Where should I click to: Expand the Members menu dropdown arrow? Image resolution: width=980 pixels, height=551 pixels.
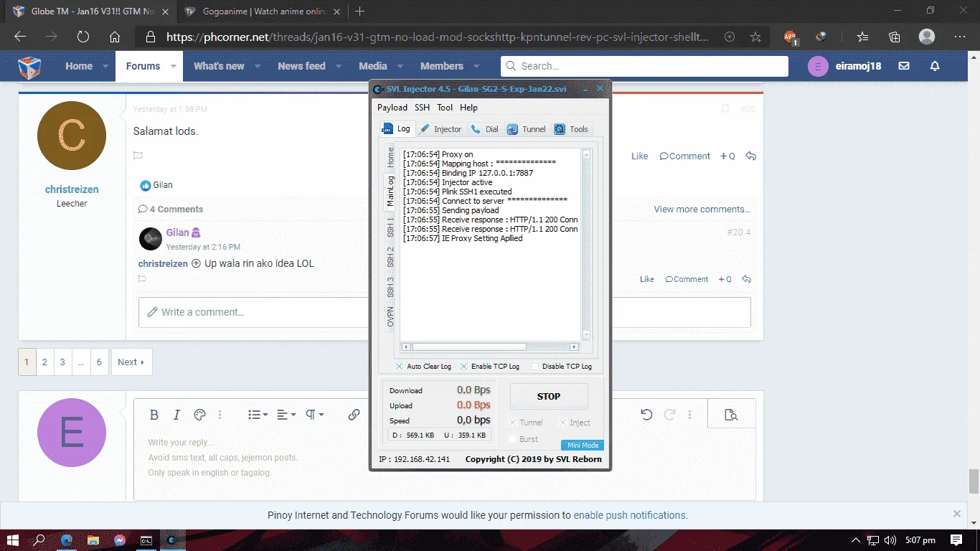(x=476, y=66)
